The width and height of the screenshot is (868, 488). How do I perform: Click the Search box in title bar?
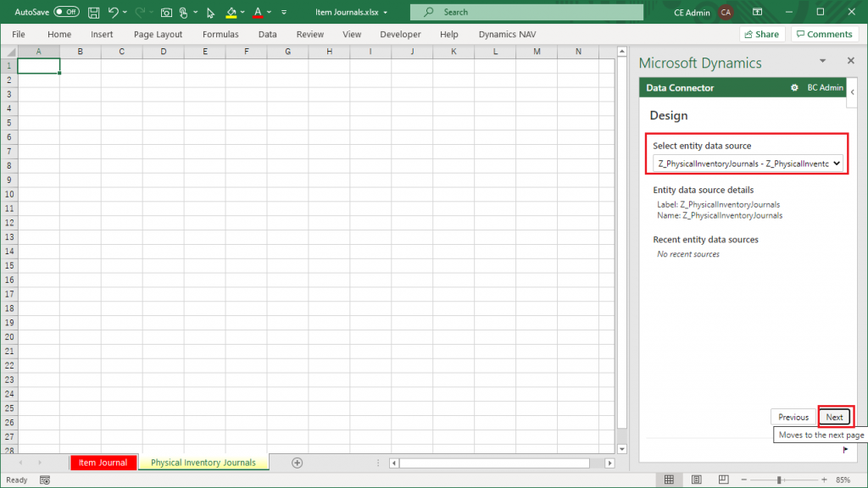click(x=526, y=12)
